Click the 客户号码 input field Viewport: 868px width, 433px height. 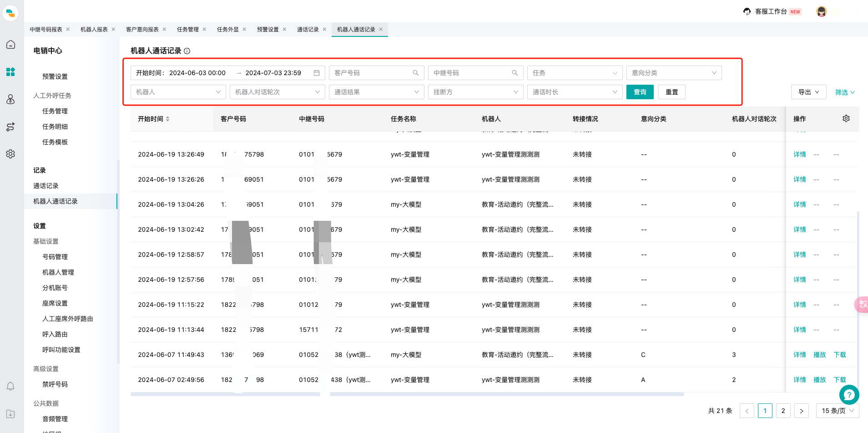click(x=377, y=73)
